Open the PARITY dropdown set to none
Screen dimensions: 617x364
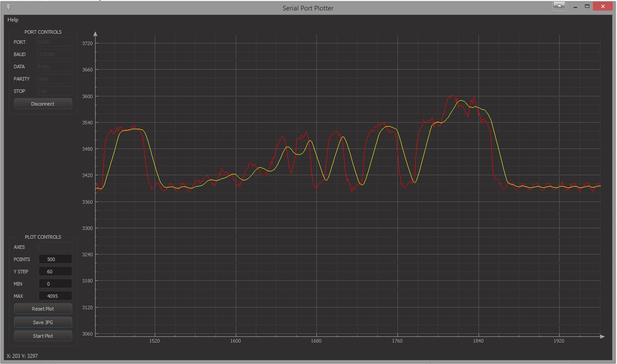55,79
